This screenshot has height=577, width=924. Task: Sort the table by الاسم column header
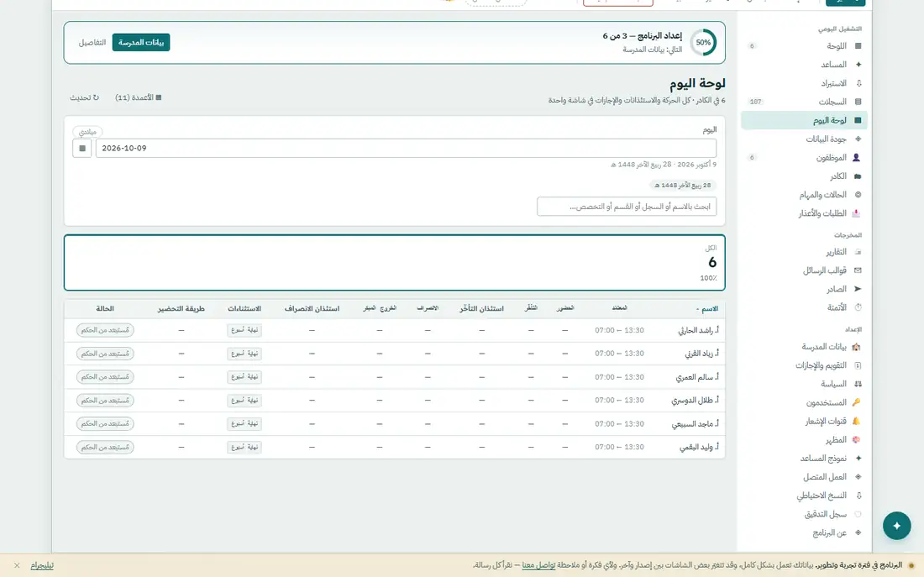[707, 309]
